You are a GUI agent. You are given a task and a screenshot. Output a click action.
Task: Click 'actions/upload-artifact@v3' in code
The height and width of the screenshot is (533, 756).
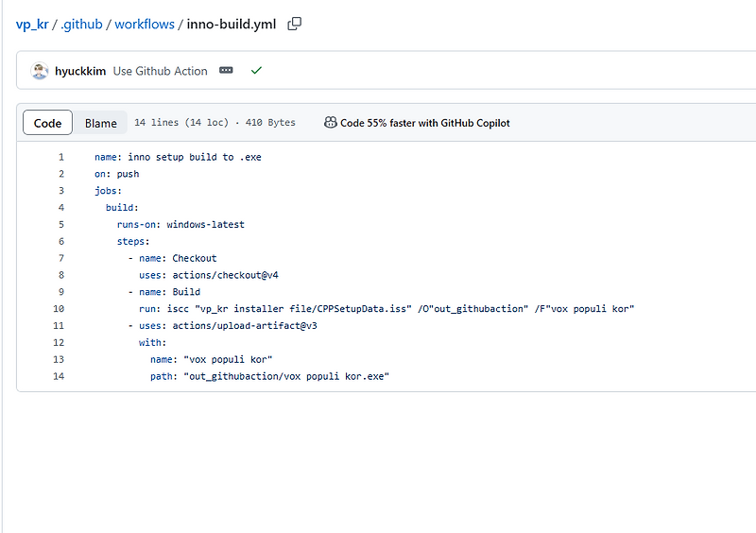click(x=245, y=326)
